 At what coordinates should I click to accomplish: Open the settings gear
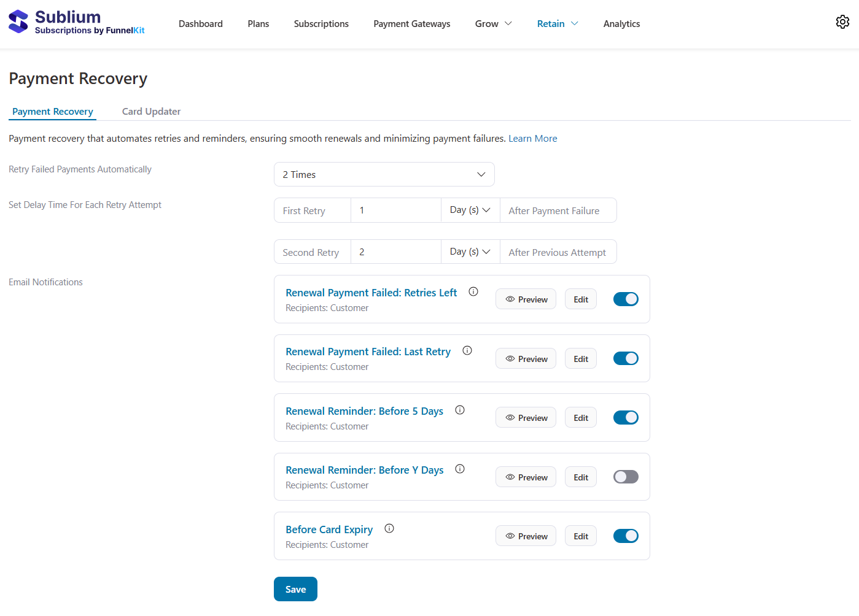[842, 21]
